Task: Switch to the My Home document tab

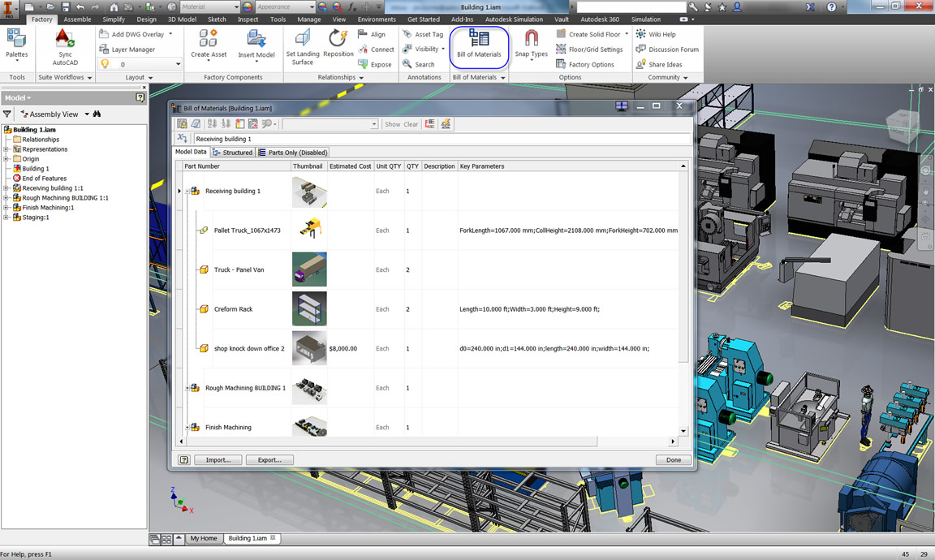Action: (204, 539)
